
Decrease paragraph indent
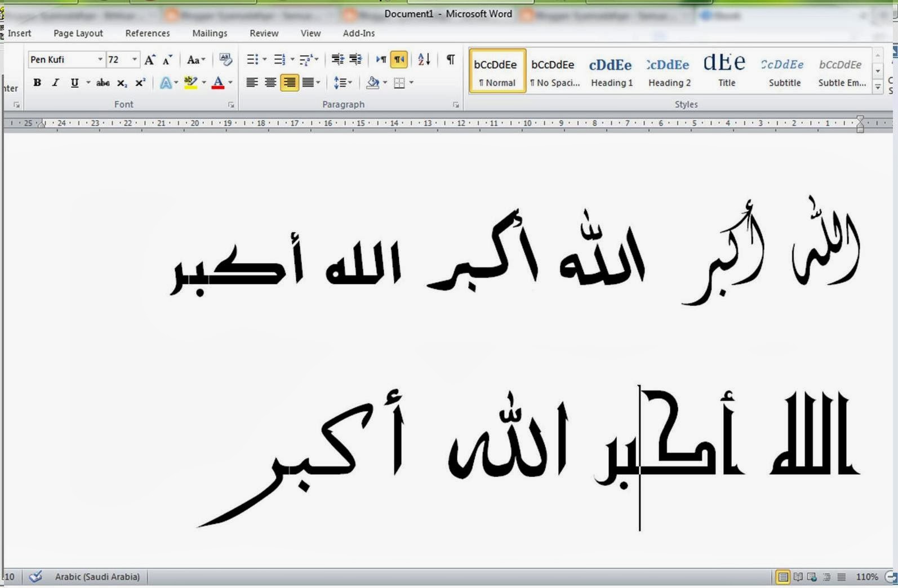click(337, 59)
